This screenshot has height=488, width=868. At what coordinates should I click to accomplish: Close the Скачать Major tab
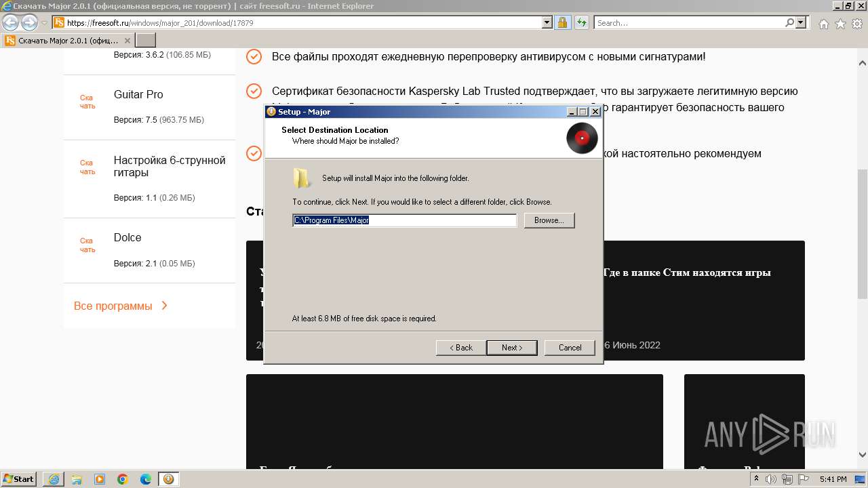(x=127, y=41)
